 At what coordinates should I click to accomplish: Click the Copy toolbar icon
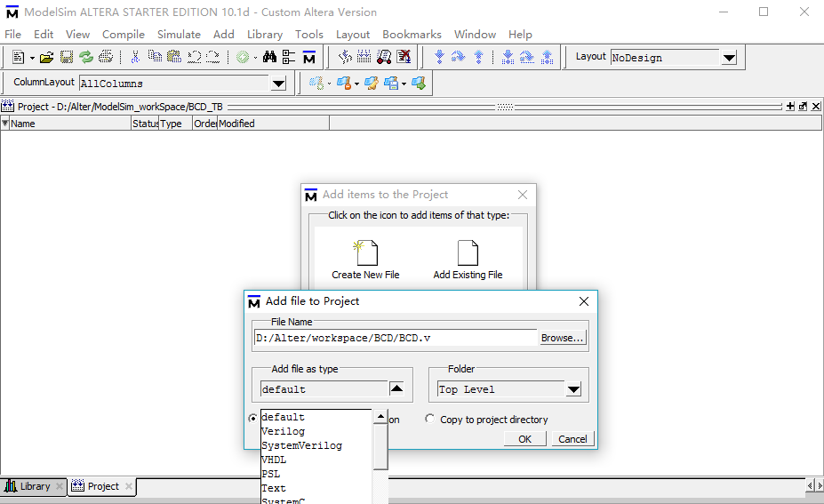click(155, 56)
